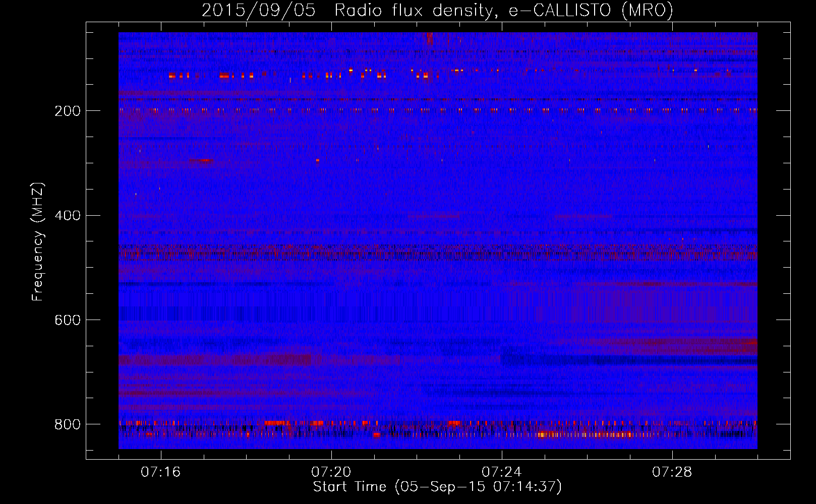Click the "Start Time (05-Sep-15 07:14:37)" axis label
Viewport: 816px width, 504px height.
pos(437,487)
